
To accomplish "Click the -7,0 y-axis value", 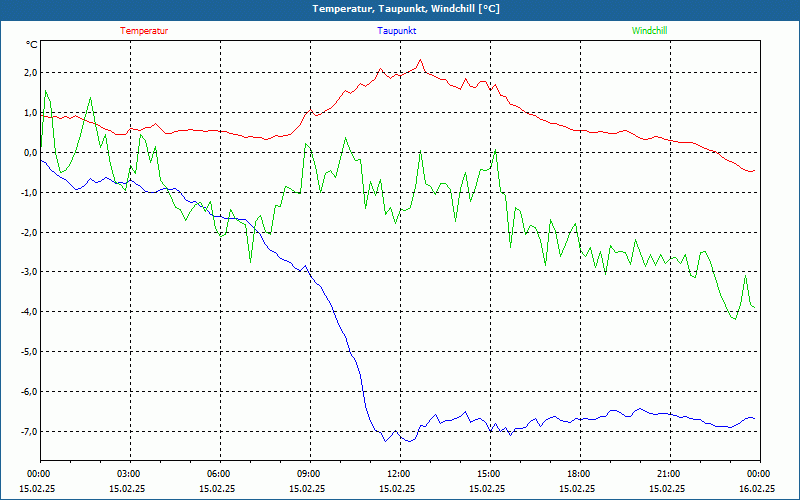I will click(30, 432).
